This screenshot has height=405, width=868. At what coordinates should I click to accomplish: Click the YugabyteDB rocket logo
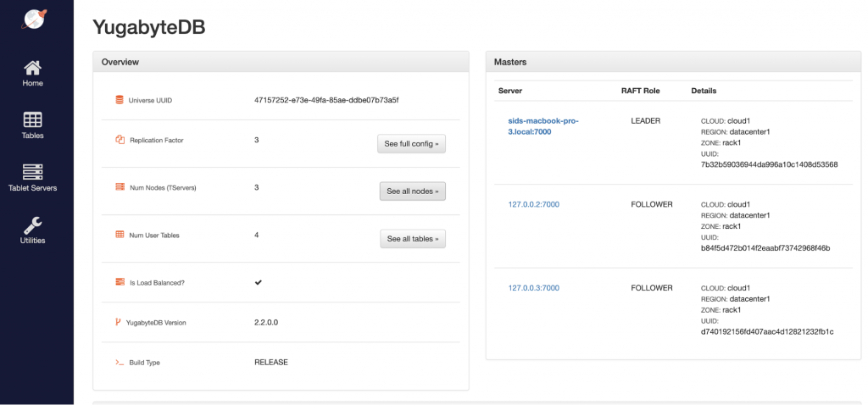pyautogui.click(x=33, y=18)
